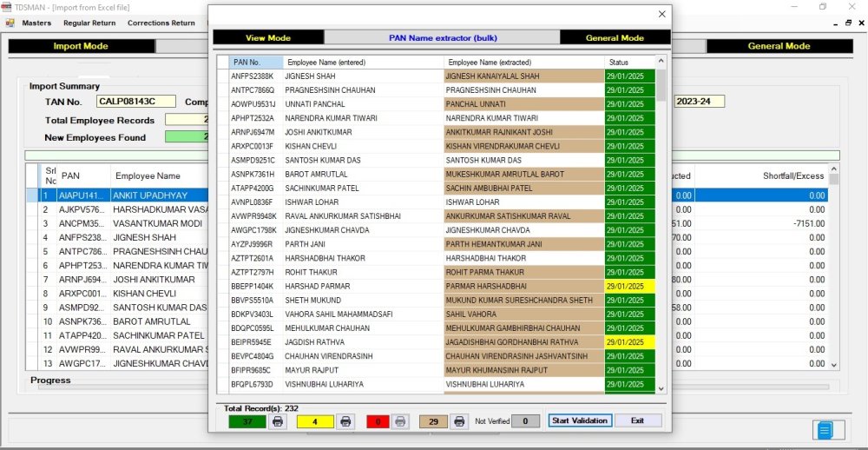
Task: Start PAN validation
Action: point(580,420)
